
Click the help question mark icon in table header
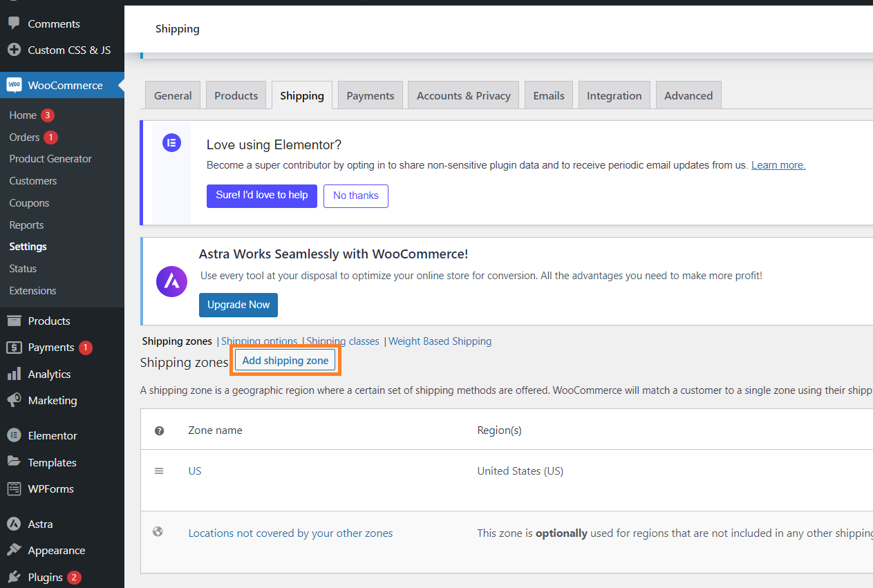point(160,430)
